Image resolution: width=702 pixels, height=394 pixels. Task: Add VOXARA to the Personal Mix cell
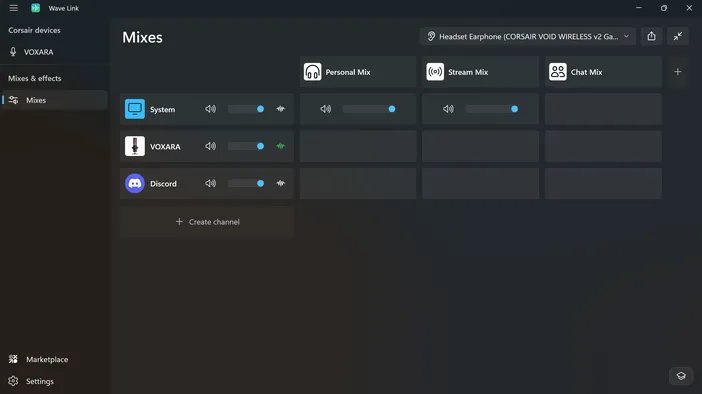click(x=358, y=146)
